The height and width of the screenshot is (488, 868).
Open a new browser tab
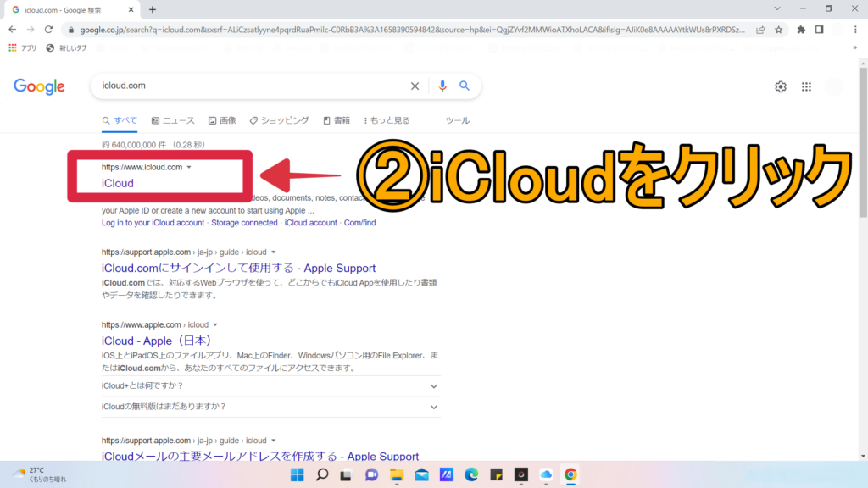153,9
